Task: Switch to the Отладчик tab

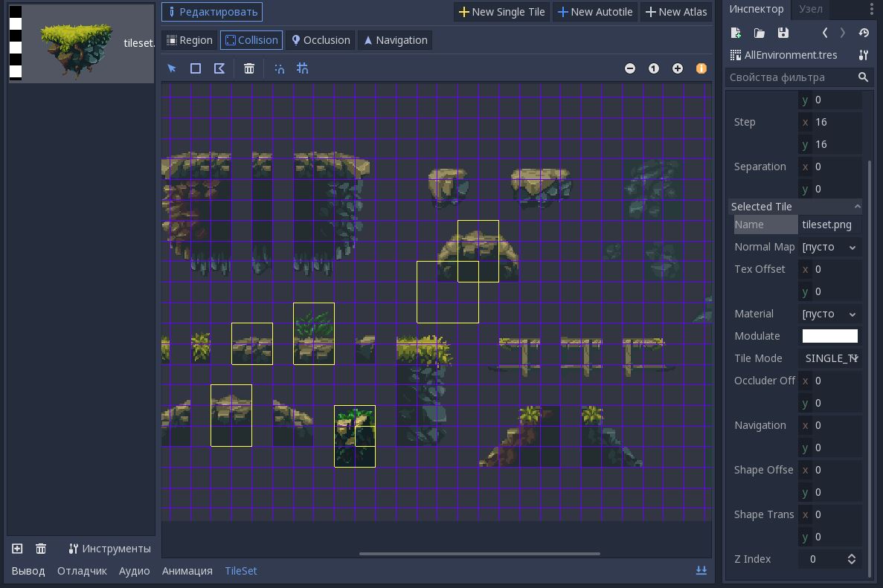Action: click(x=82, y=571)
